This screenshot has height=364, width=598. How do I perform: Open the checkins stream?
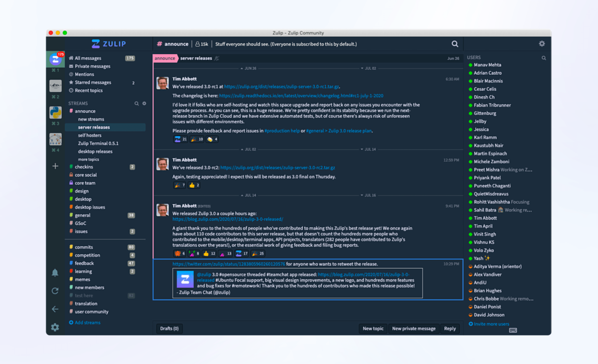tap(84, 167)
